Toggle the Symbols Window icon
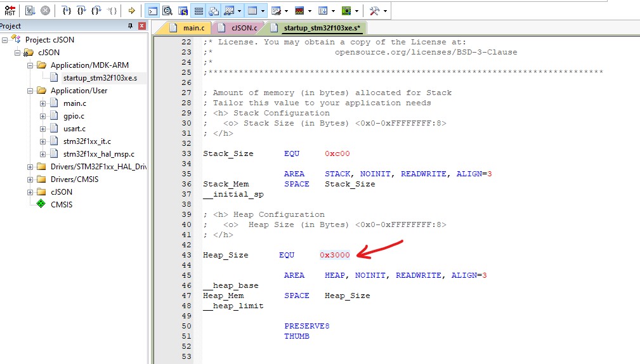640x364 pixels. 183,11
